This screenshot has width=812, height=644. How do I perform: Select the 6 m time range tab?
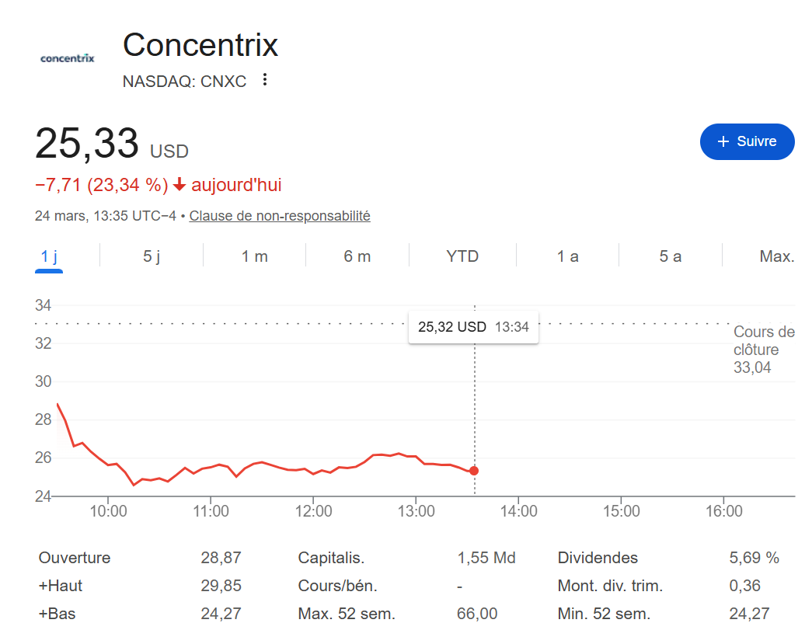tap(357, 256)
